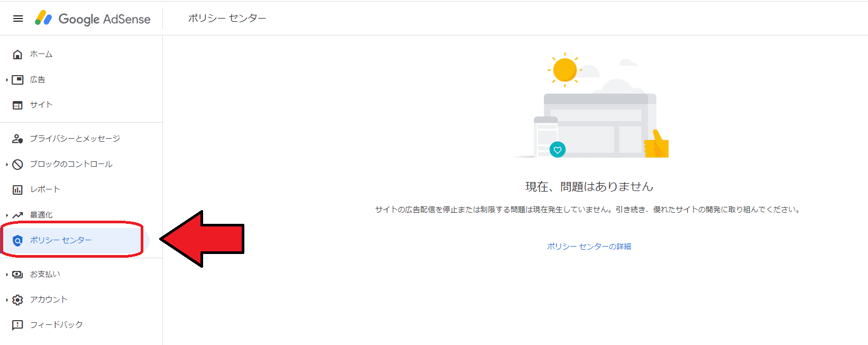Image resolution: width=868 pixels, height=345 pixels.
Task: Expand the Optimization (最適化) submenu arrow
Action: click(7, 215)
